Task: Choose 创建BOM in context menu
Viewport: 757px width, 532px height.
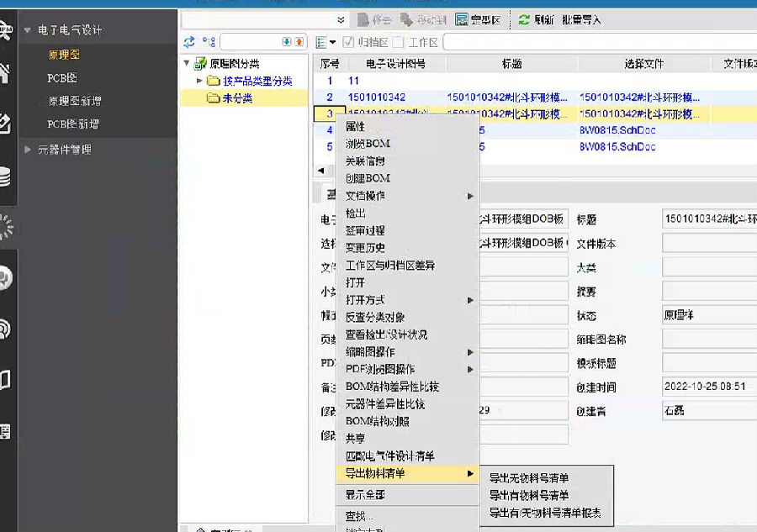Action: tap(368, 178)
